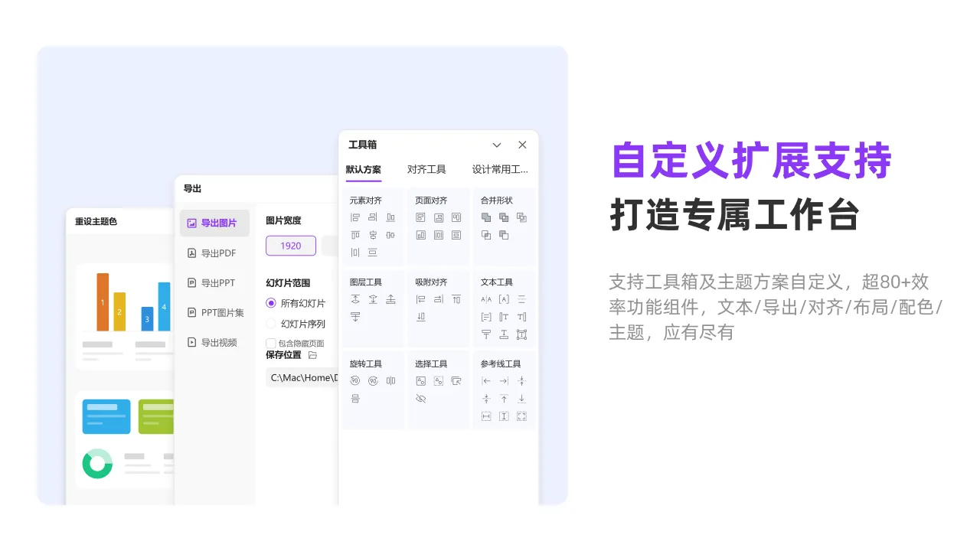Click the first icon under 页面对齐
This screenshot has width=980, height=551.
click(420, 217)
